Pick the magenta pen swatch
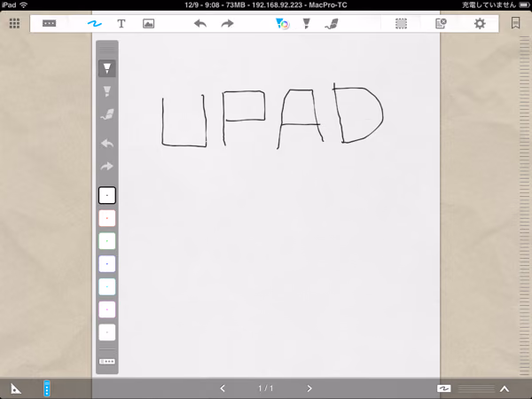The height and width of the screenshot is (399, 532). pos(107,309)
